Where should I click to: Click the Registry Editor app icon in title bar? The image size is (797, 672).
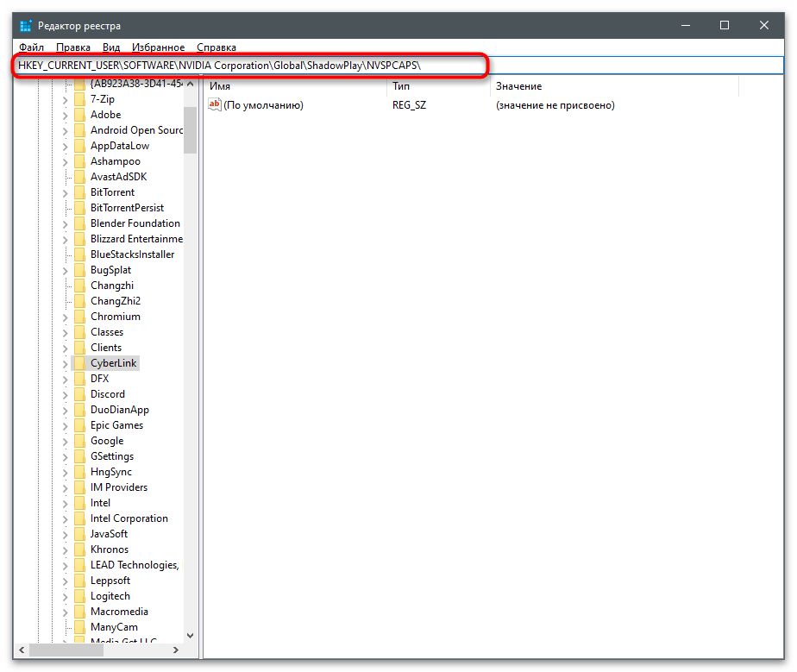[x=25, y=25]
